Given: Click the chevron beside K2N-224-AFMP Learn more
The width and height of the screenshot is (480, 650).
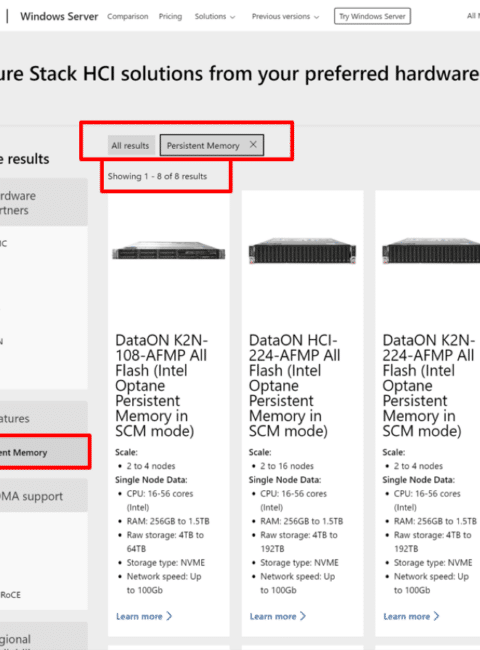Looking at the screenshot, I should [x=436, y=616].
